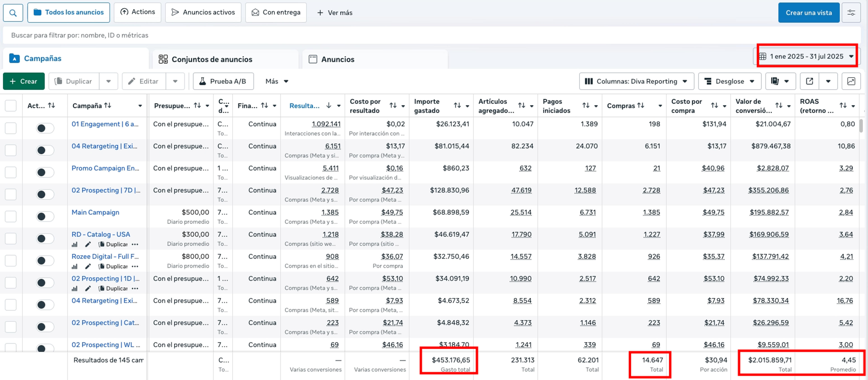Open the reports icon dropdown
Screen dimensions: 868x380
tap(780, 81)
